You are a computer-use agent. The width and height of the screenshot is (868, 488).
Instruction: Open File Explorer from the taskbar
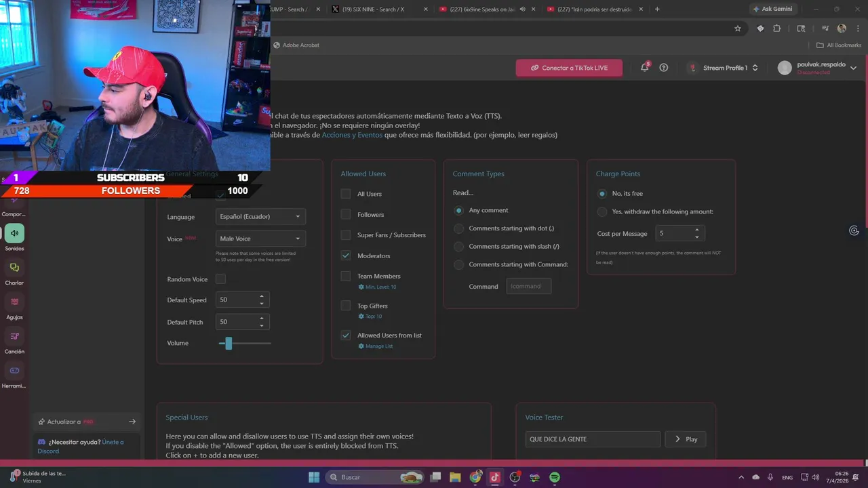(x=455, y=477)
